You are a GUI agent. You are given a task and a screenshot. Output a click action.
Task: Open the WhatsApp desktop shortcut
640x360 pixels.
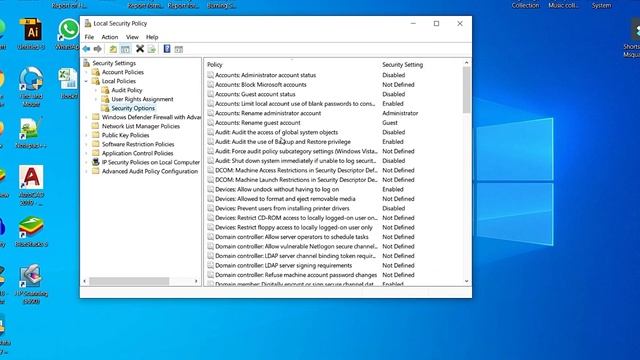(69, 29)
